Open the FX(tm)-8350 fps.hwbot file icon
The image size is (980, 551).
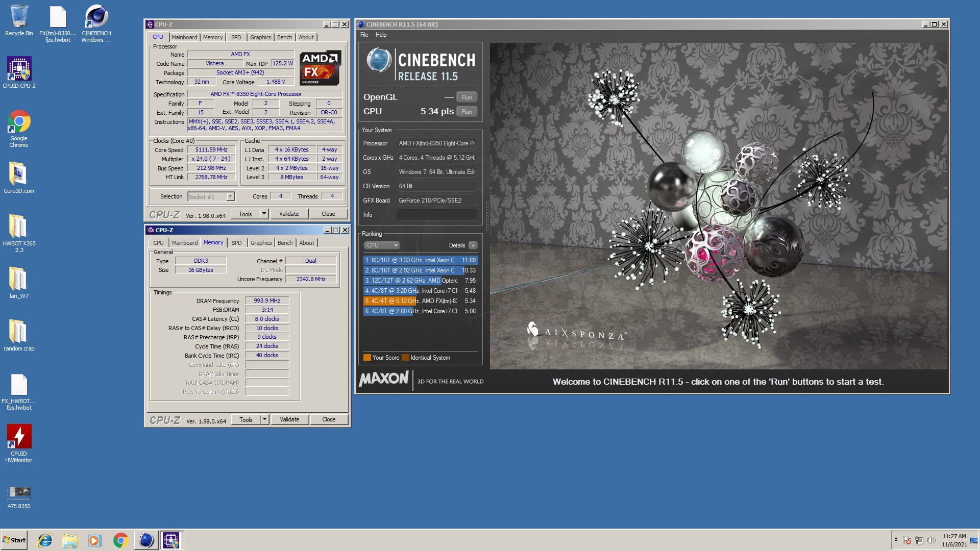pyautogui.click(x=58, y=23)
